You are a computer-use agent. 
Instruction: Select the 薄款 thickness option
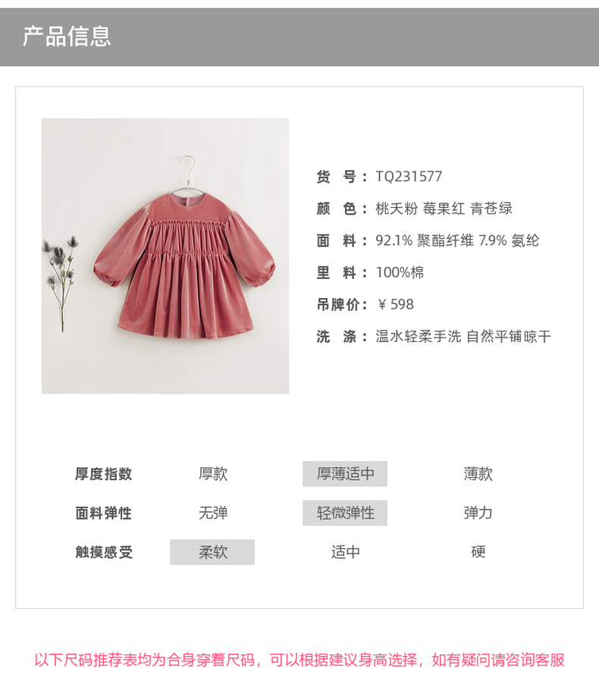click(x=478, y=474)
